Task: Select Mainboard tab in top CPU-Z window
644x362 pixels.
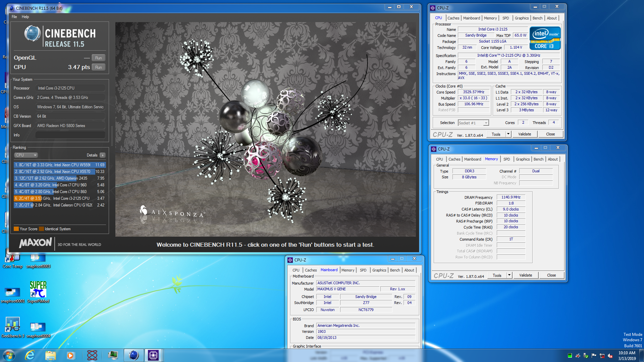Action: [472, 18]
